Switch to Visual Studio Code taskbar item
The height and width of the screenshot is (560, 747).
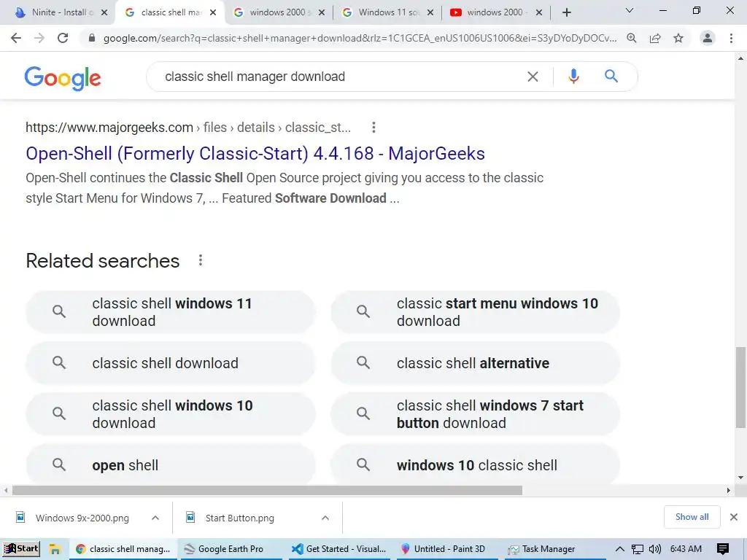339,549
